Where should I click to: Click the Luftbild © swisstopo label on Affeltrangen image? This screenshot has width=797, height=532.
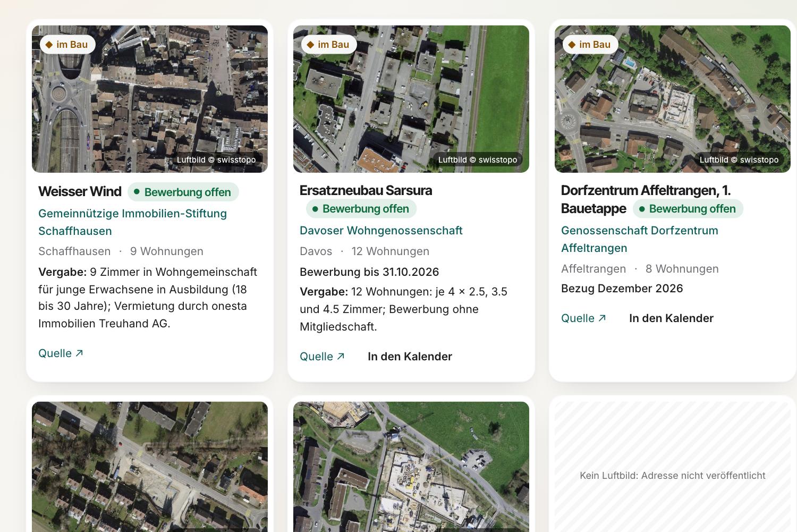pyautogui.click(x=739, y=160)
